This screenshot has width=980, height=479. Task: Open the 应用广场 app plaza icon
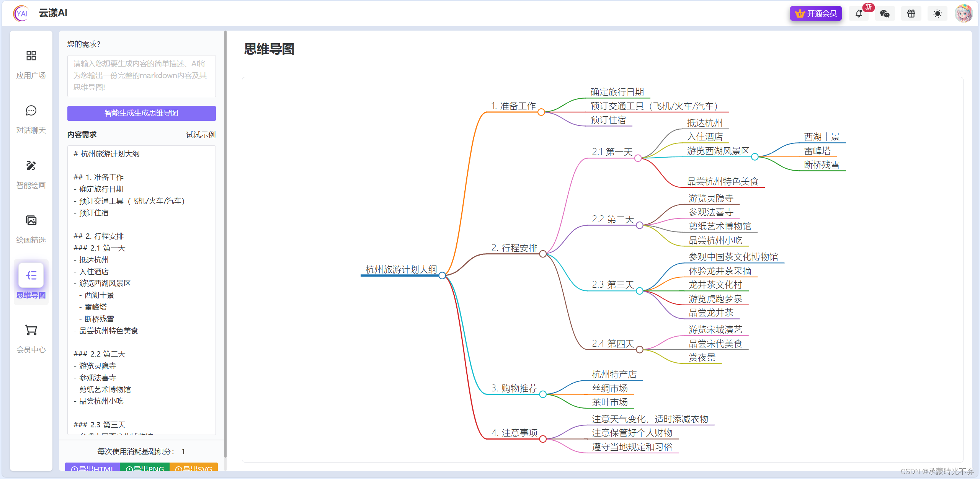coord(31,56)
